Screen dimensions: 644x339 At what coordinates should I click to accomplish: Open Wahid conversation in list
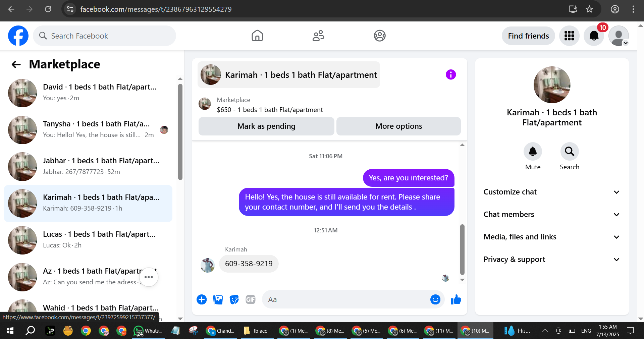[x=88, y=309]
